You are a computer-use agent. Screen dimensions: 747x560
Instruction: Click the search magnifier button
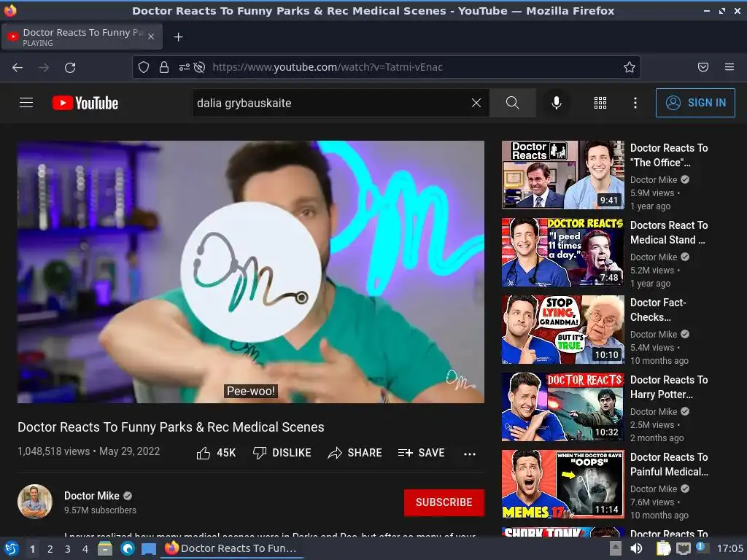click(513, 103)
